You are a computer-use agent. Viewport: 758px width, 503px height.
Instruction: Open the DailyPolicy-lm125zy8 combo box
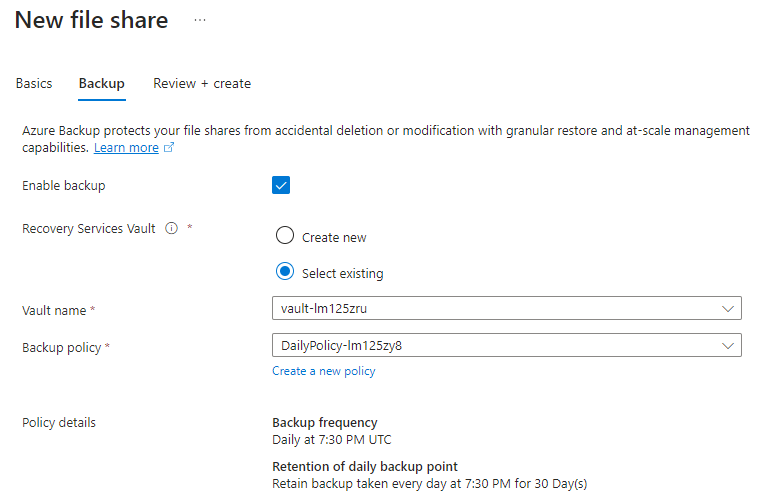tap(507, 345)
